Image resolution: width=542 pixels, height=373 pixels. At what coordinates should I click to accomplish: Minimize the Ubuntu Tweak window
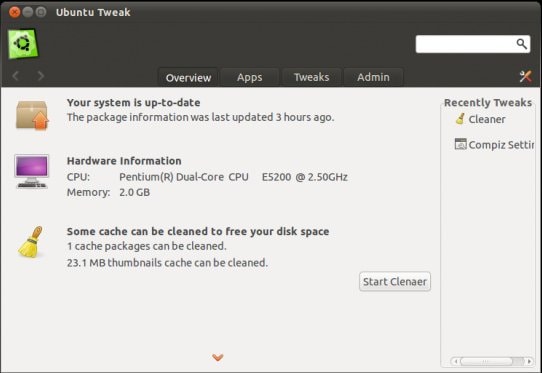tap(28, 12)
